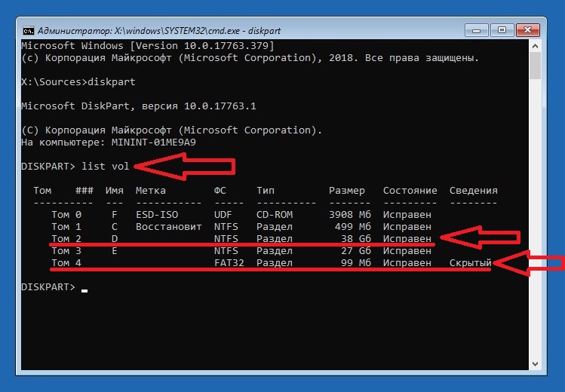The width and height of the screenshot is (565, 392).
Task: Click the 'Microsoft DiskPart, версия 10.0.17763.1' line
Action: click(x=139, y=106)
